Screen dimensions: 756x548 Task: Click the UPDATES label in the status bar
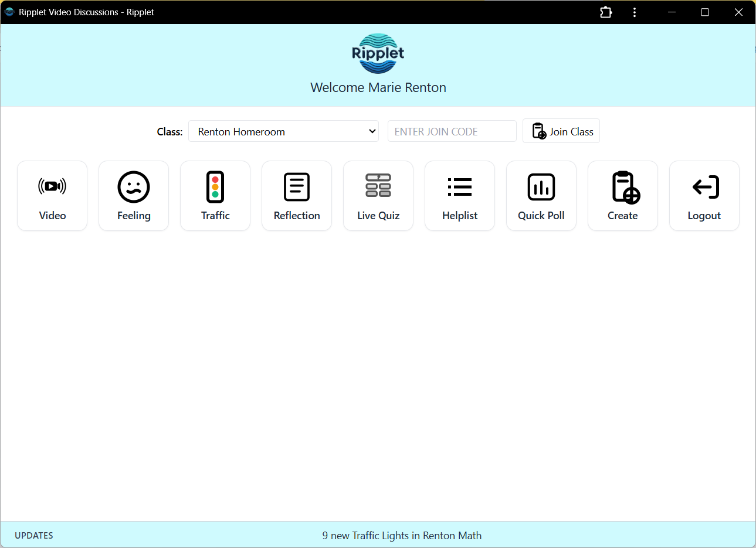point(33,535)
